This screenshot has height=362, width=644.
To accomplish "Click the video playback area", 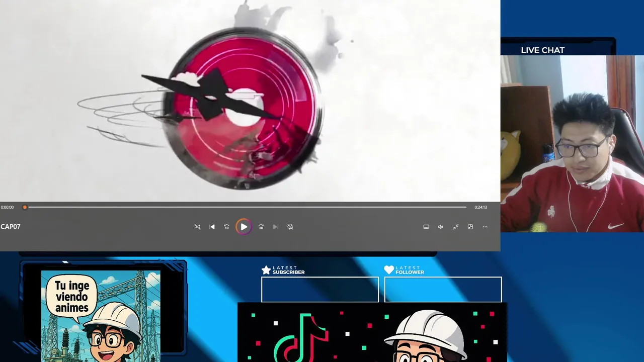I will (250, 101).
